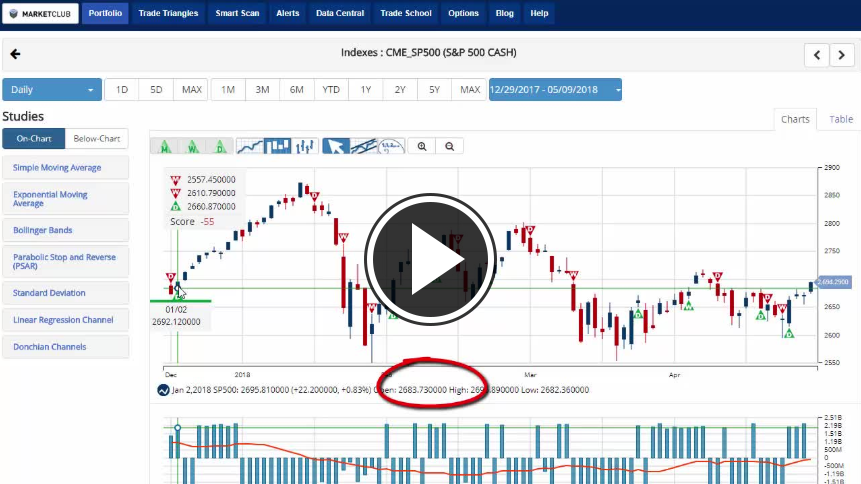Add the Exponential Moving Average study
This screenshot has height=484, width=861.
pyautogui.click(x=65, y=199)
